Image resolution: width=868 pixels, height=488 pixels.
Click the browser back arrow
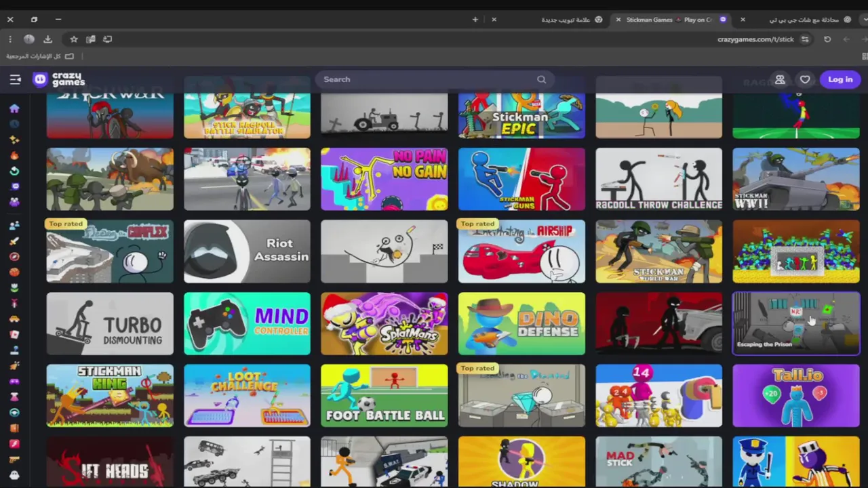tap(846, 39)
